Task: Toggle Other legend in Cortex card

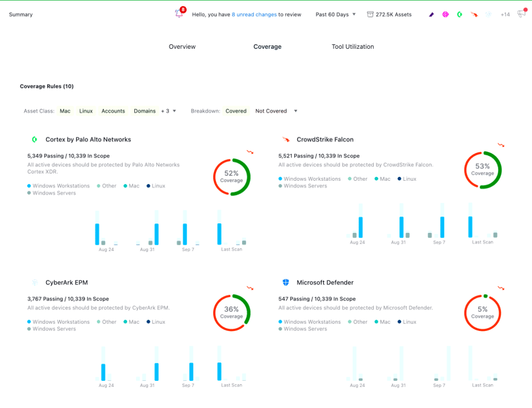Action: click(107, 186)
